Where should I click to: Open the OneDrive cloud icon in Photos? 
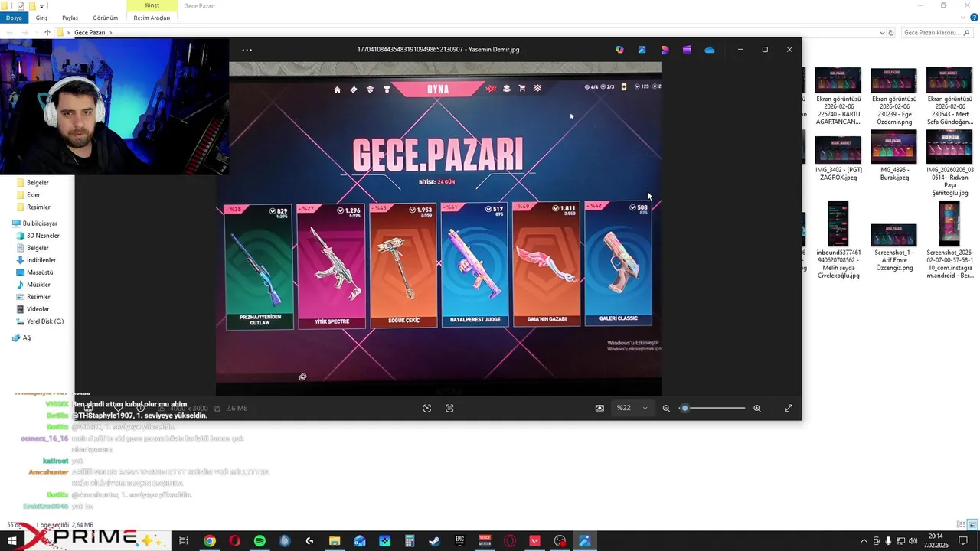tap(710, 50)
